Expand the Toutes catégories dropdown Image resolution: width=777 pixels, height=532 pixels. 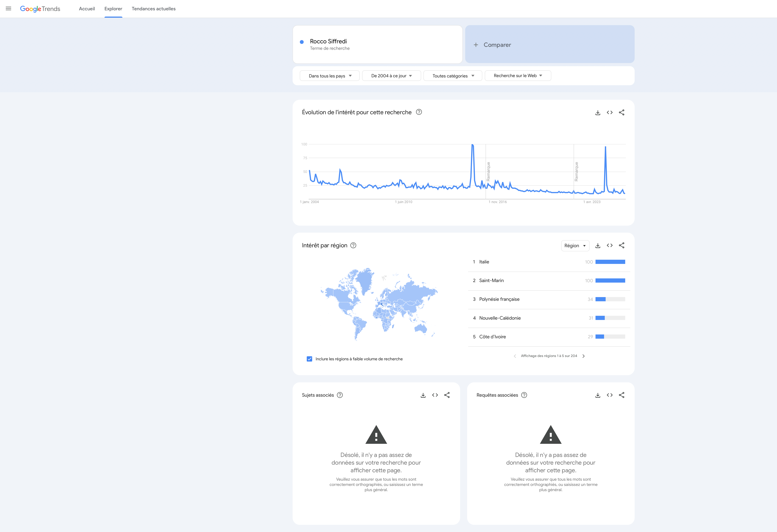(453, 76)
